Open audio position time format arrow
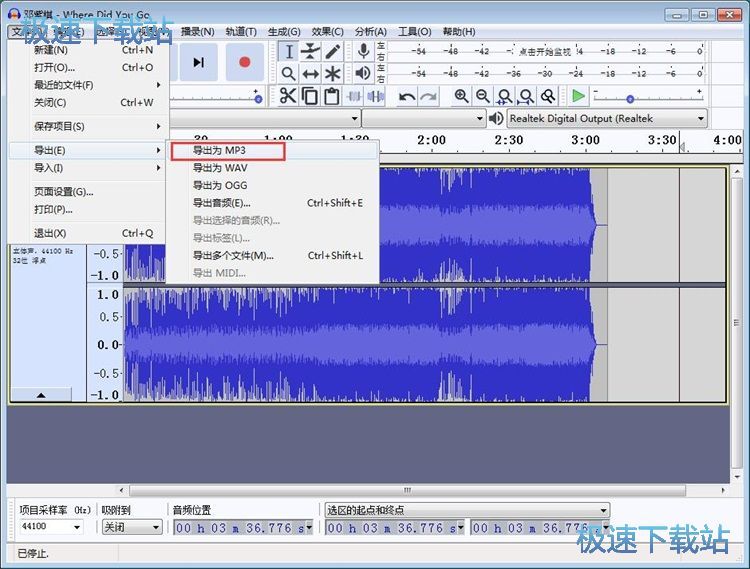 click(309, 528)
